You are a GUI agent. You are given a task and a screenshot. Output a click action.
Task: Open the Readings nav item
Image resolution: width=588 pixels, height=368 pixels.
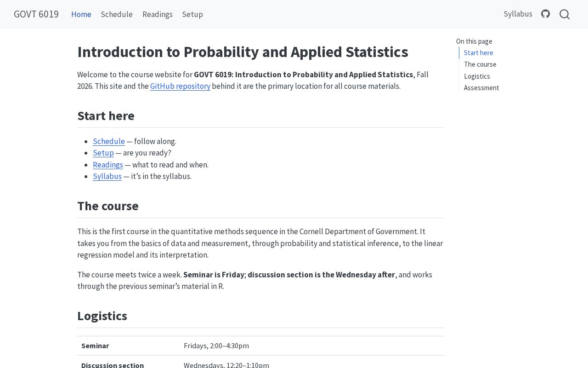pos(158,14)
